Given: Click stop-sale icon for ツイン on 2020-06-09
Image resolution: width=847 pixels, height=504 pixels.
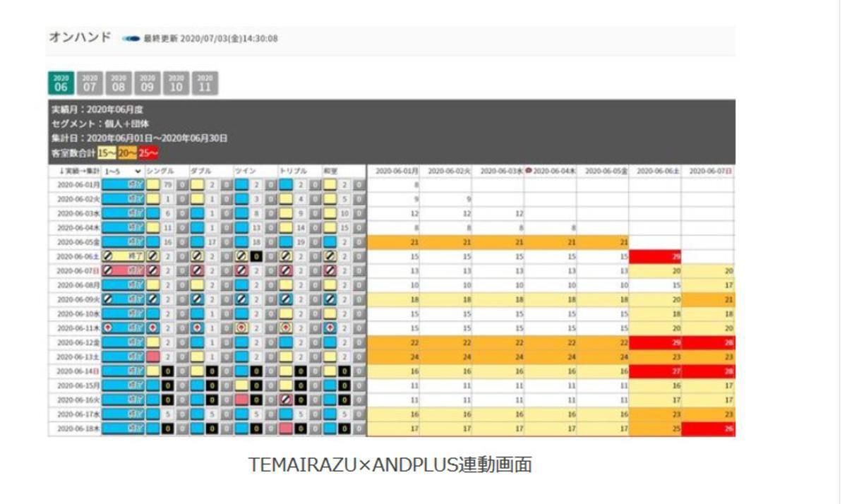Looking at the screenshot, I should pos(241,300).
